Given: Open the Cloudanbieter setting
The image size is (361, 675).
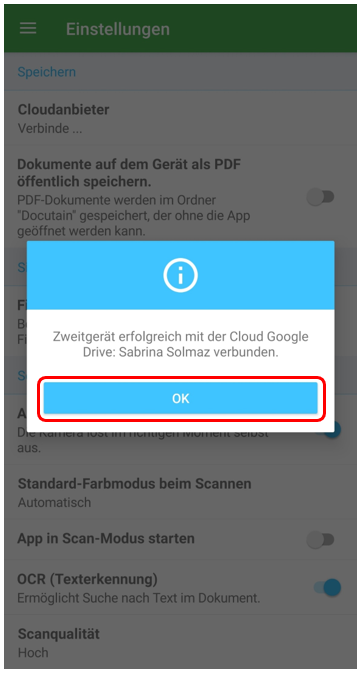Looking at the screenshot, I should (x=180, y=118).
